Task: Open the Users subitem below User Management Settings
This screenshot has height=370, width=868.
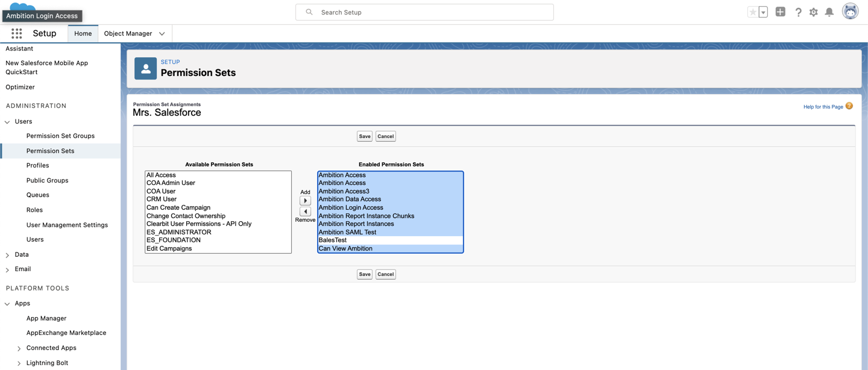Action: tap(35, 240)
